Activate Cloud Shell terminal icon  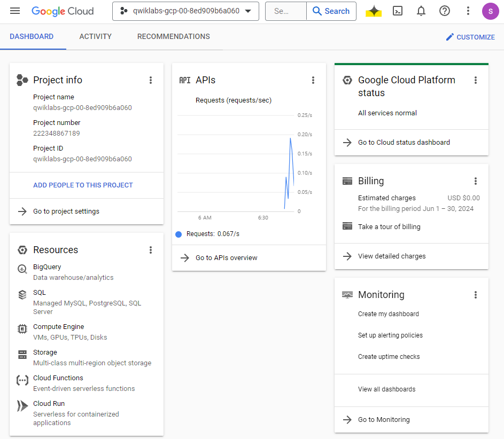click(x=398, y=11)
